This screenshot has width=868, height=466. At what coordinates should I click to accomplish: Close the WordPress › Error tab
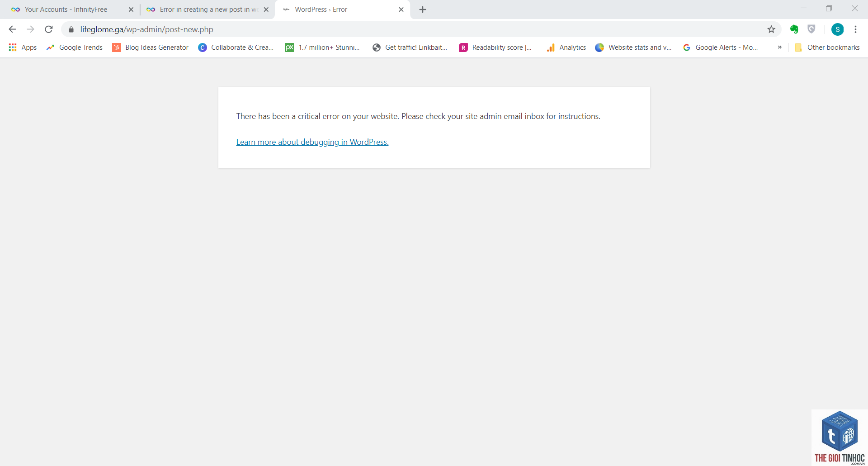point(401,10)
